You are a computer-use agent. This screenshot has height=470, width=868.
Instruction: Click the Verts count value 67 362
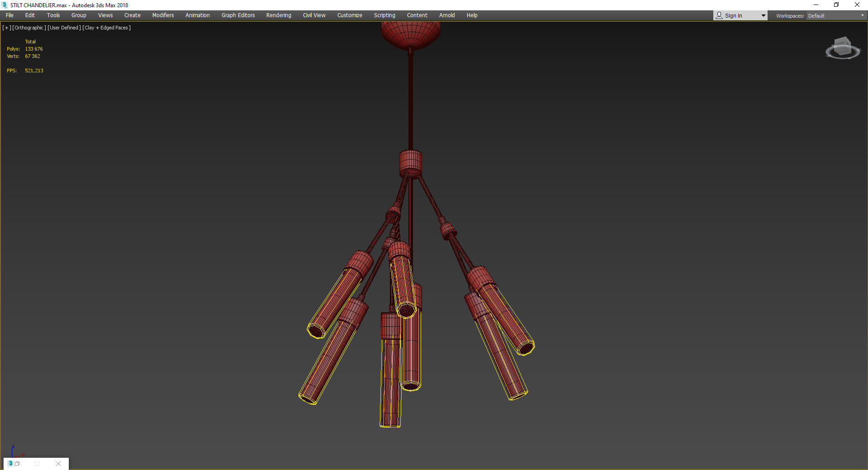[33, 56]
